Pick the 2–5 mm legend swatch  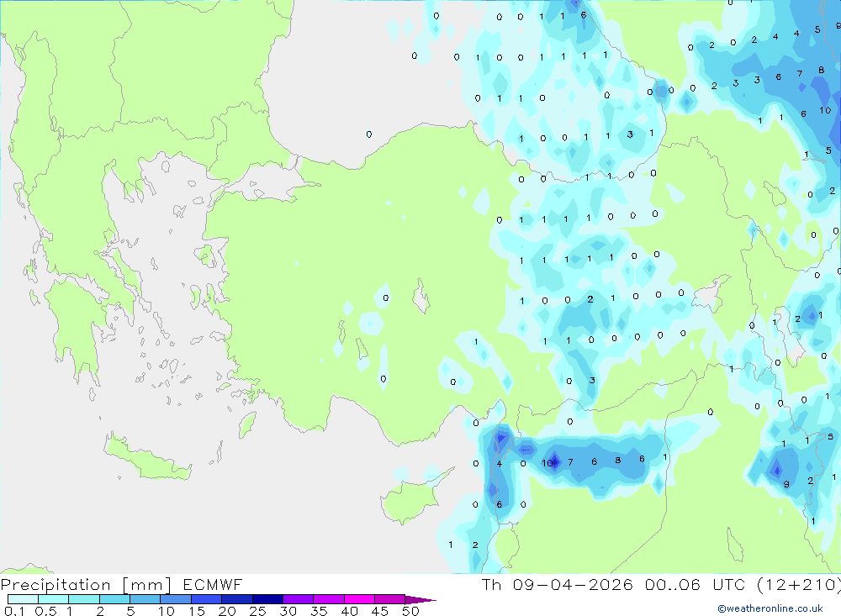tap(114, 599)
